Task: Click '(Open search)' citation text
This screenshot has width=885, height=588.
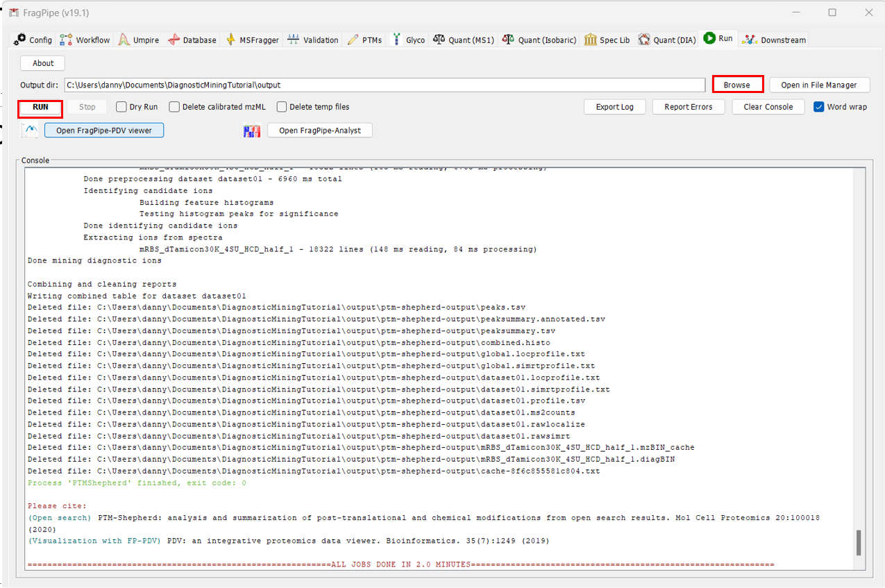Action: [59, 518]
